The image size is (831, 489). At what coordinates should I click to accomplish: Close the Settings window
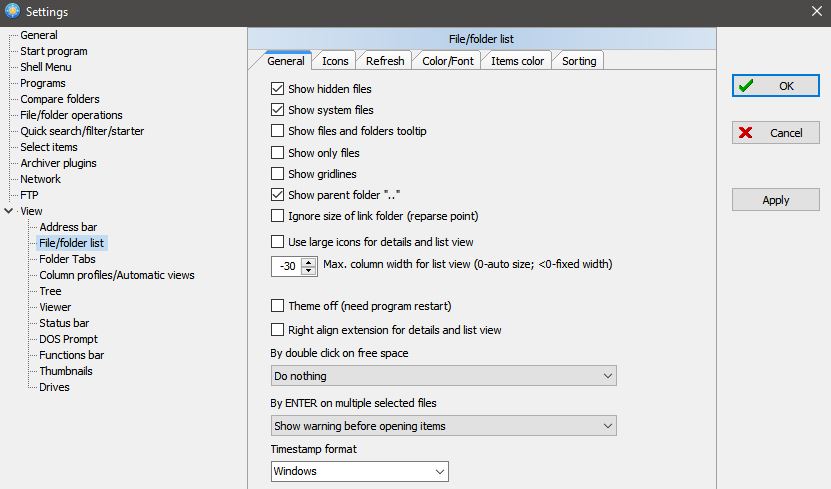817,11
